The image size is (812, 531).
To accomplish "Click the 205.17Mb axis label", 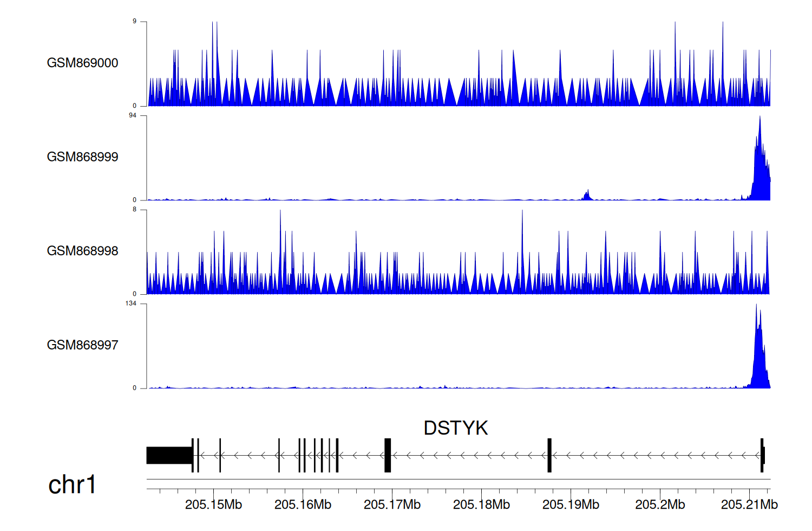I will coord(392,504).
